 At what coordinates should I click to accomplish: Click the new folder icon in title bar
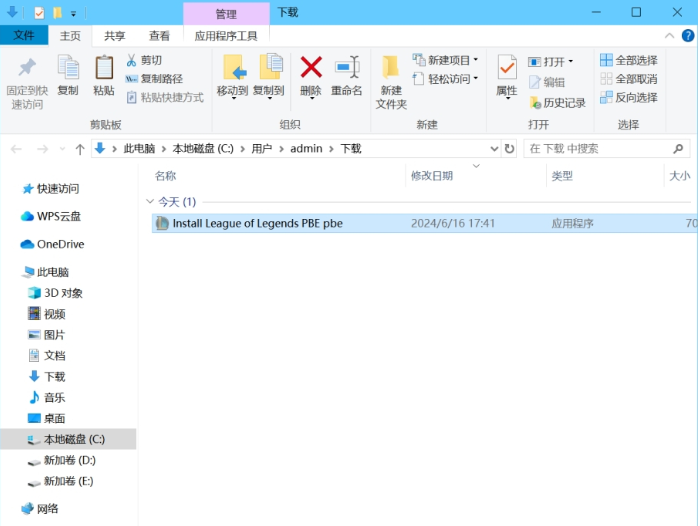click(57, 13)
